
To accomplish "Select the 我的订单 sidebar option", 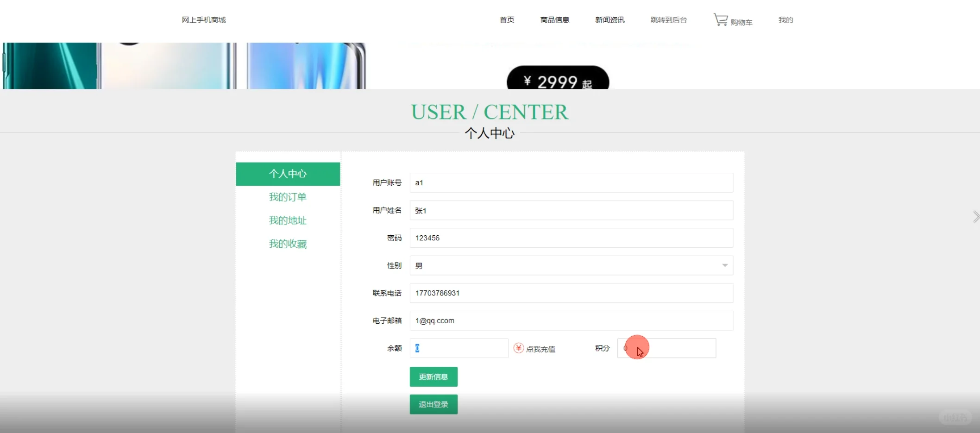I will tap(288, 197).
